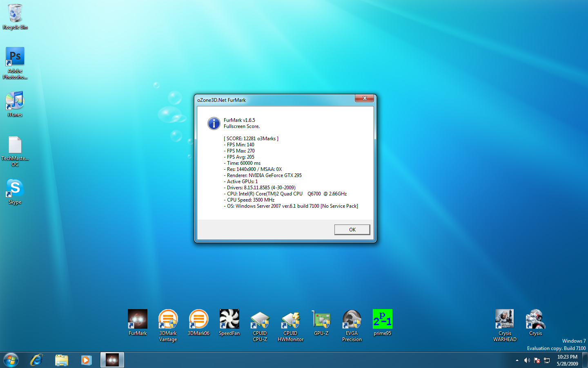Click the OS: Windows Server 2007 line
This screenshot has width=588, height=368.
[x=291, y=206]
